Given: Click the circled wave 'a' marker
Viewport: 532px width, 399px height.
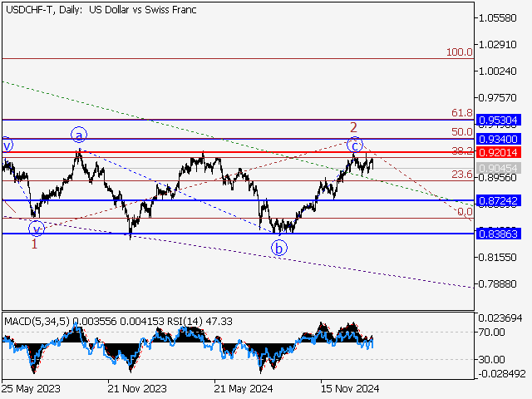Looking at the screenshot, I should click(x=78, y=135).
